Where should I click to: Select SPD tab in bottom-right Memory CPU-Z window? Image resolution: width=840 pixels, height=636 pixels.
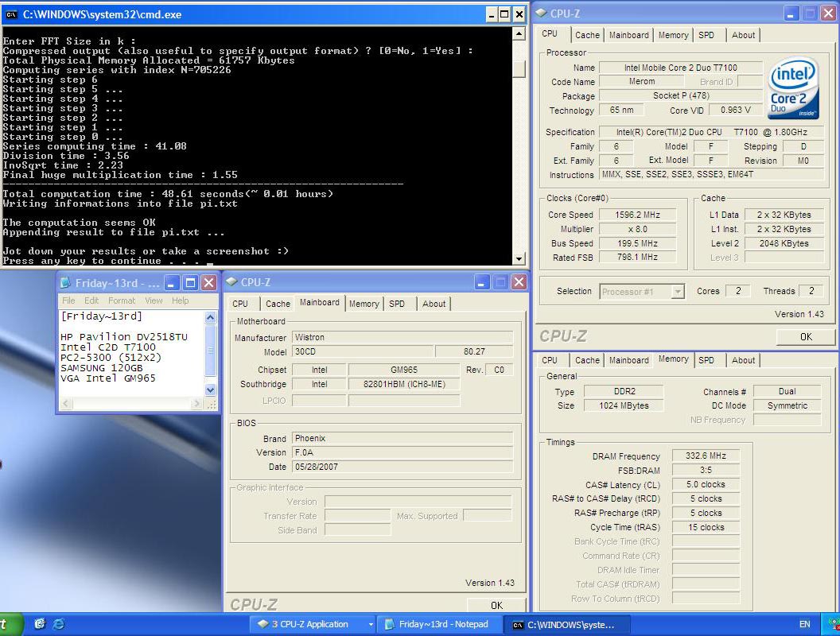(x=706, y=360)
